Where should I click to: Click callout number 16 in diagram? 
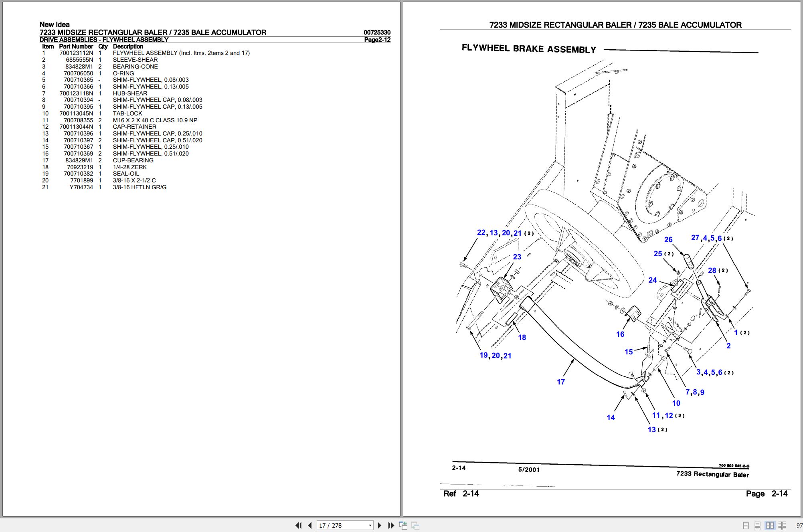[x=620, y=334]
